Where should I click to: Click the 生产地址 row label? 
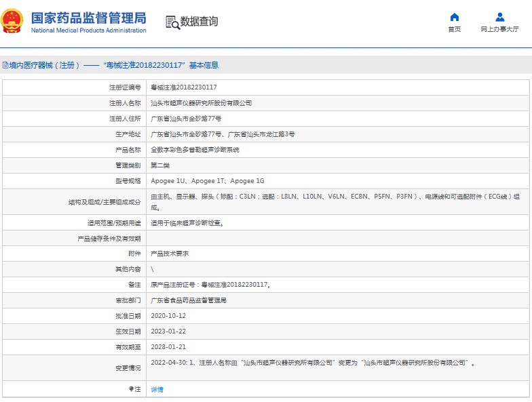[x=128, y=134]
